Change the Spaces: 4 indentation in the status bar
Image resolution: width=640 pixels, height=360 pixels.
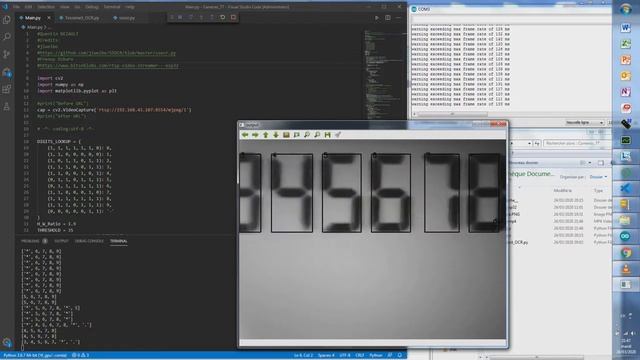coord(326,356)
